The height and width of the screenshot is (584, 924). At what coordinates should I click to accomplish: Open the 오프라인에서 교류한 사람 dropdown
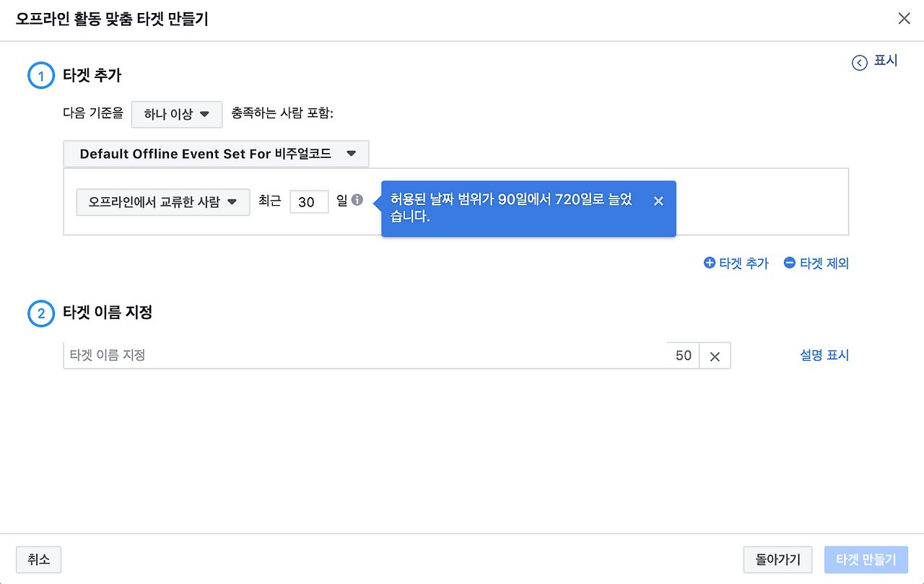coord(162,202)
